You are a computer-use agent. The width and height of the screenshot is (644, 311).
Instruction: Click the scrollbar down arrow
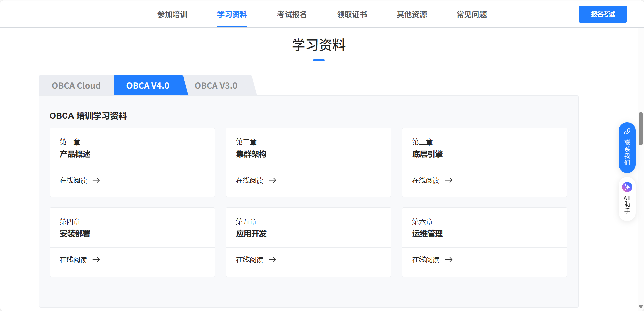point(641,307)
